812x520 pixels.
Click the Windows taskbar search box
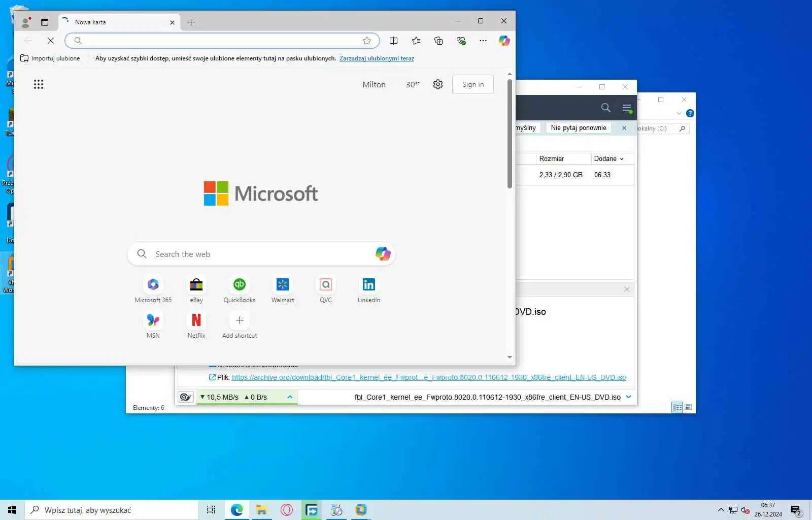pos(112,510)
